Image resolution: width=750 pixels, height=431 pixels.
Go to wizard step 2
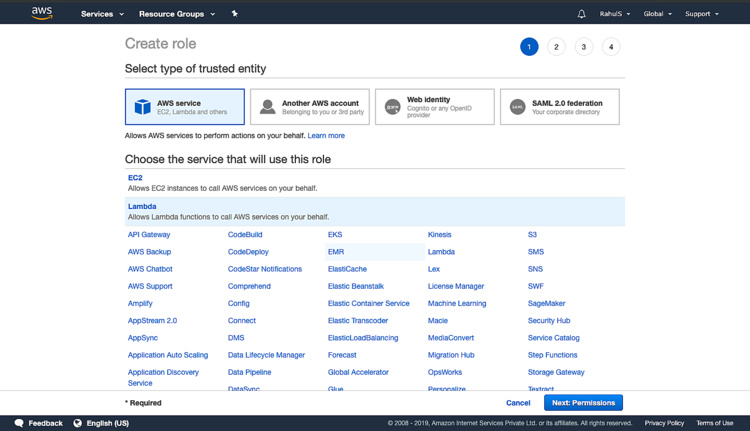pyautogui.click(x=556, y=46)
